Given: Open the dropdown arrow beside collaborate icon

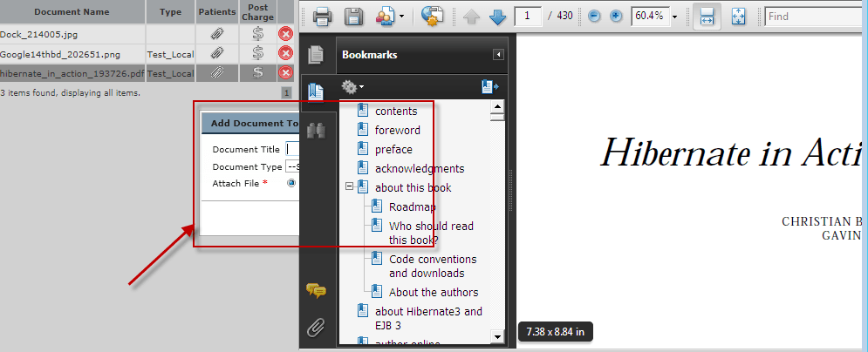Looking at the screenshot, I should (x=401, y=17).
